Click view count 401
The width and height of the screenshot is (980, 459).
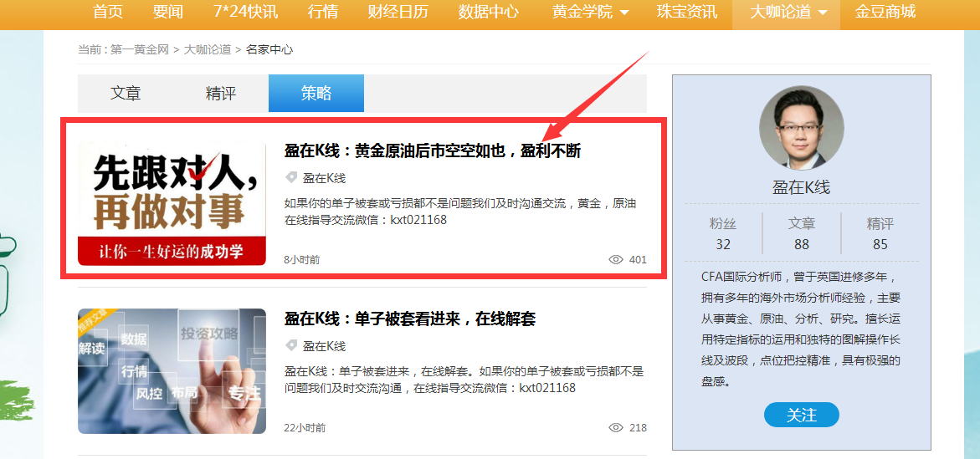638,260
